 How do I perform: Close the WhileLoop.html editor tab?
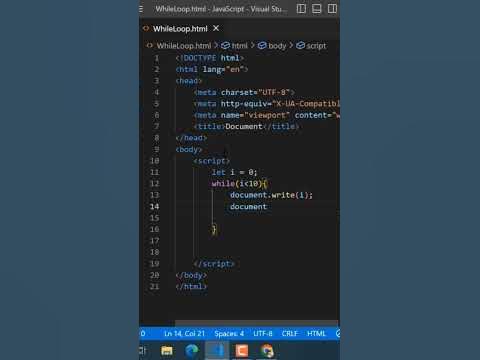[216, 28]
